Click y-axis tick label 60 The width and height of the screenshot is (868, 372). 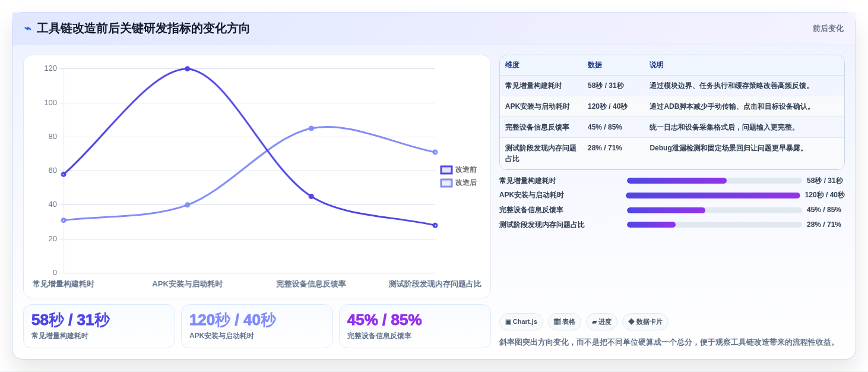point(52,171)
